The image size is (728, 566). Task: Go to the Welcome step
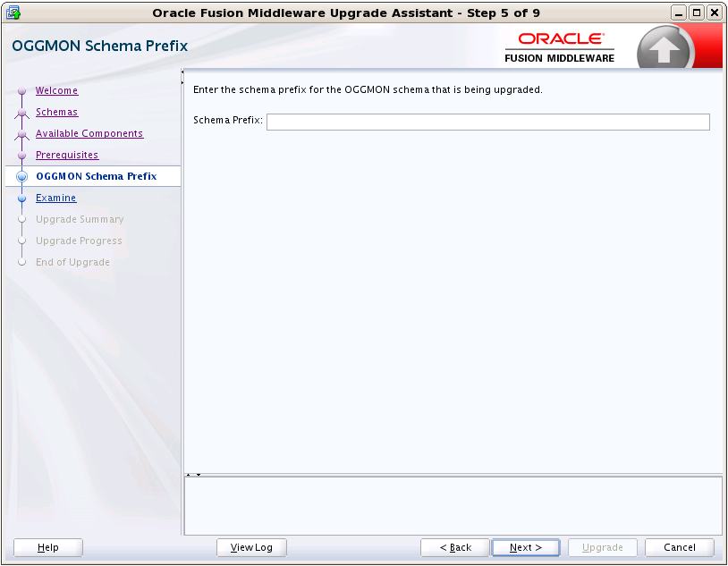[x=56, y=90]
